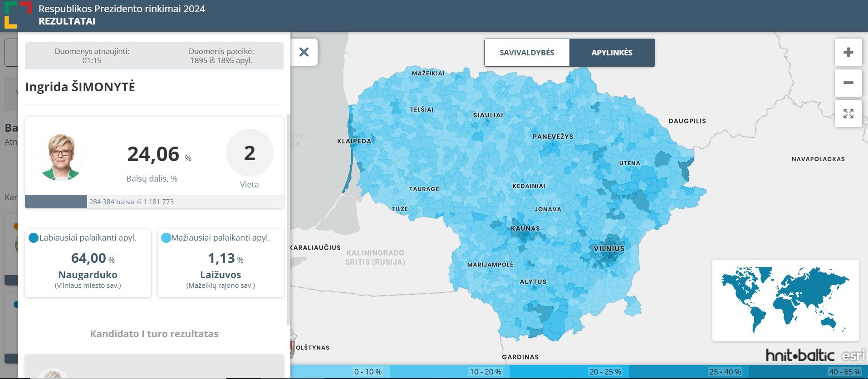This screenshot has height=379, width=868.
Task: Click Ingrida Šimonytė's portrait photo
Action: pyautogui.click(x=61, y=157)
